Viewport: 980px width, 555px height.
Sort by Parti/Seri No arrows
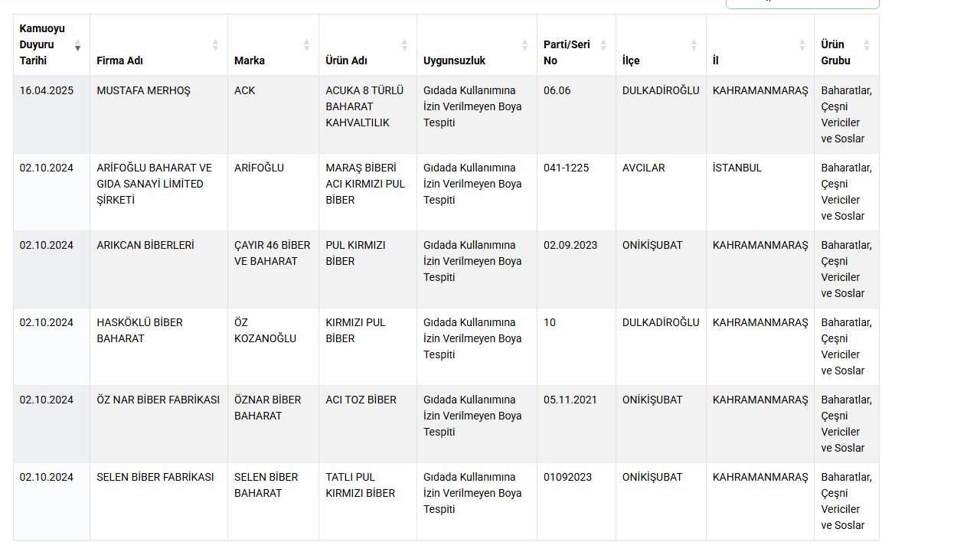pos(603,45)
